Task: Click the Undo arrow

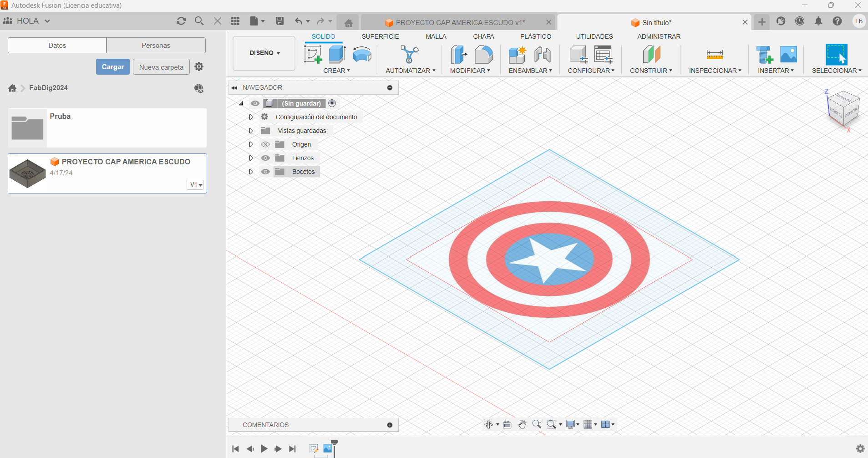Action: coord(299,21)
